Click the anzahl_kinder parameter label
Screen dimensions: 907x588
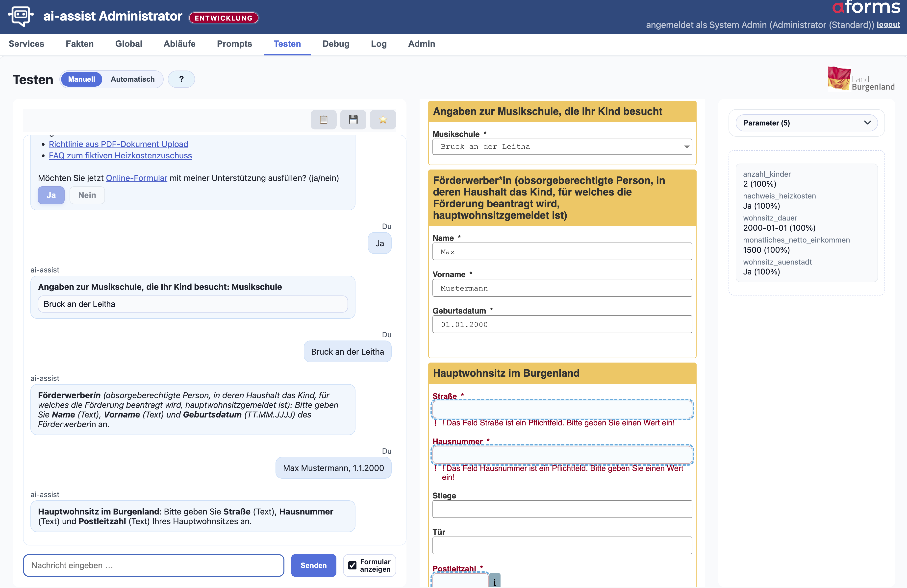pyautogui.click(x=767, y=174)
